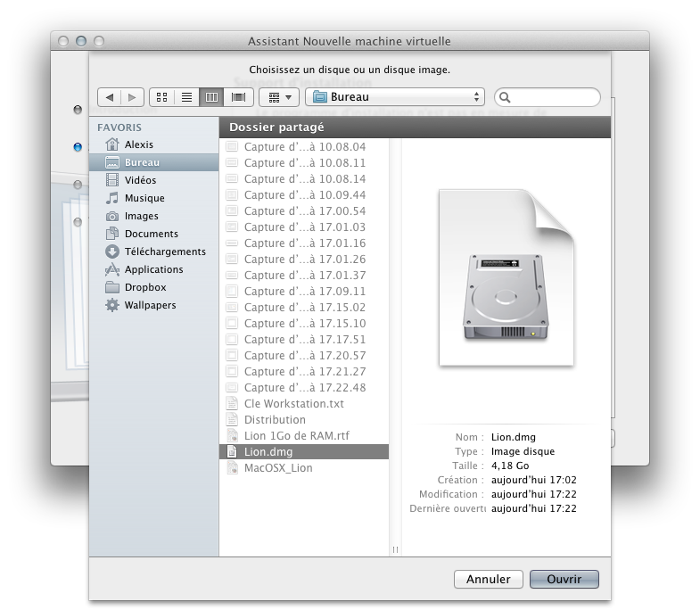Click the Ouvrir button
Viewport: 700px width, 610px height.
(564, 580)
